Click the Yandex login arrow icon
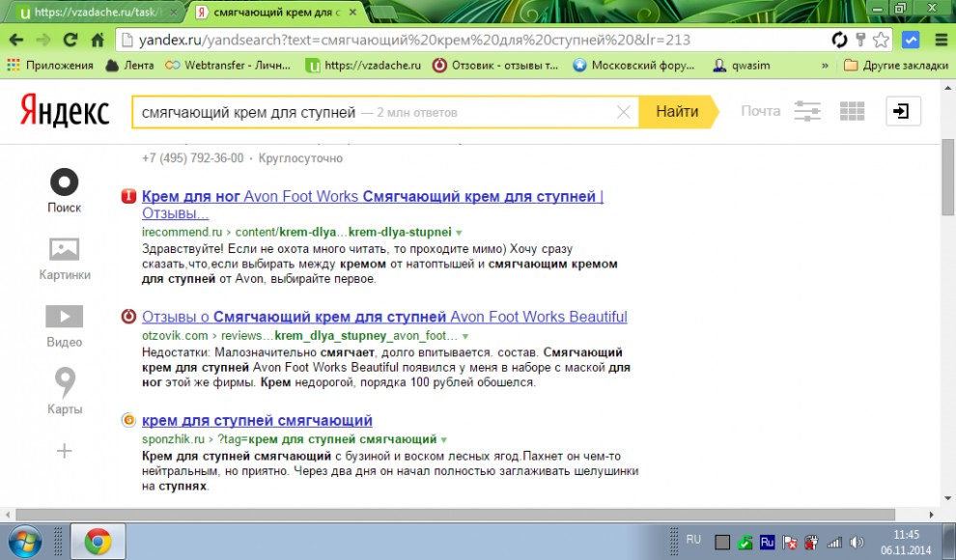The image size is (956, 560). click(903, 111)
